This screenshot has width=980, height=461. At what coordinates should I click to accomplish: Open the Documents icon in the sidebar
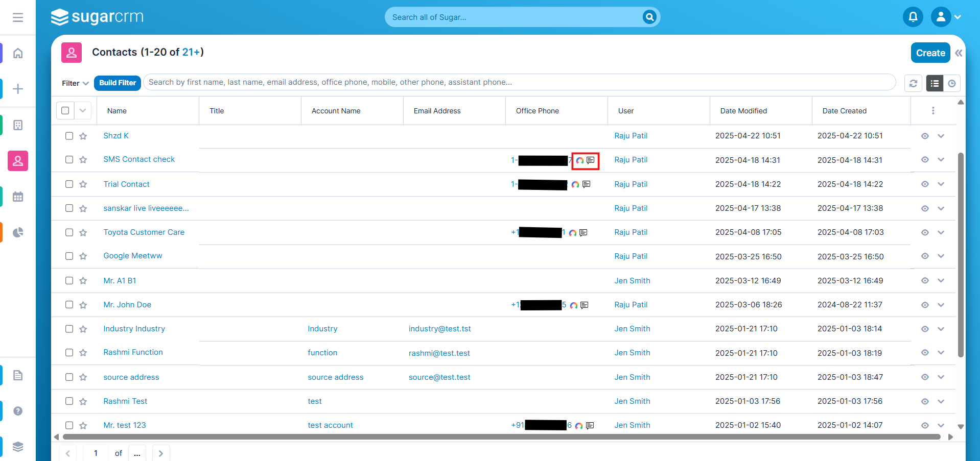tap(18, 375)
